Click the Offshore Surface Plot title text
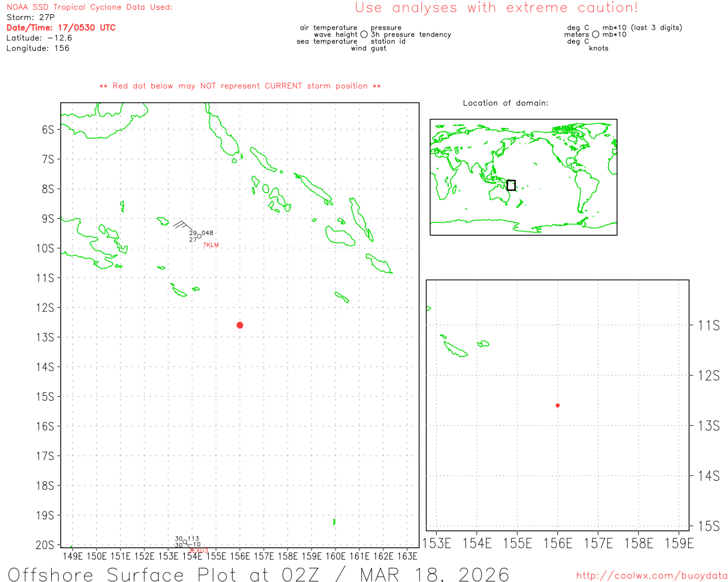728x582 pixels. point(258,574)
